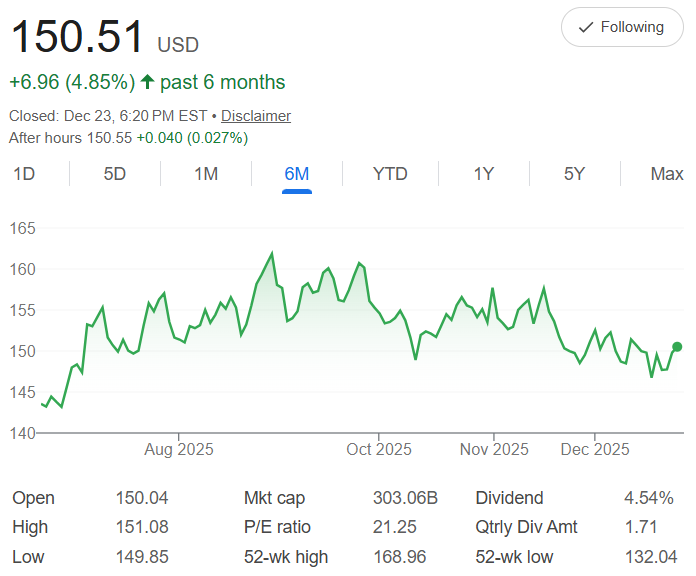Click the green endpoint dot on chart
The image size is (696, 576).
pos(677,347)
